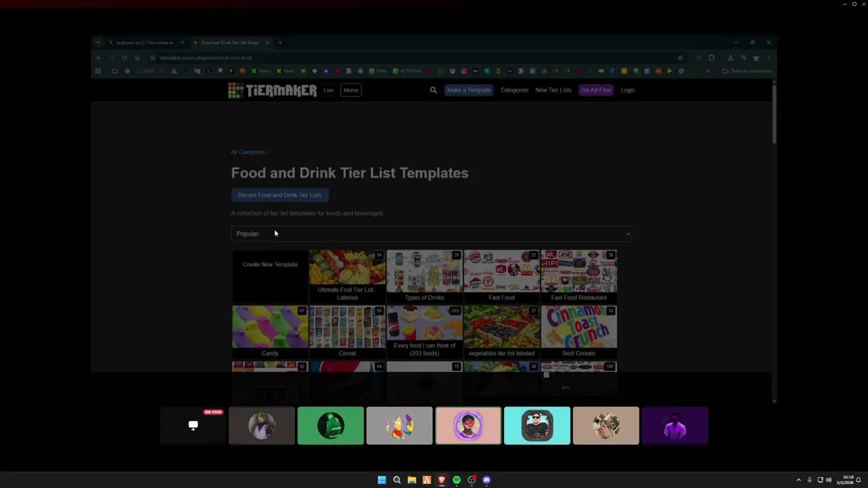Select the screen share tile marked EN VIVO
The image size is (868, 488).
(x=193, y=426)
